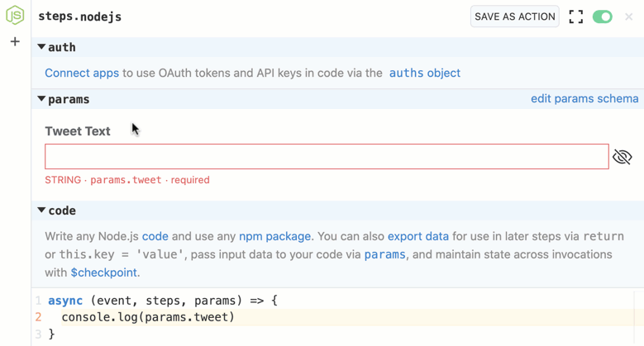Open the Connect apps link

[82, 73]
